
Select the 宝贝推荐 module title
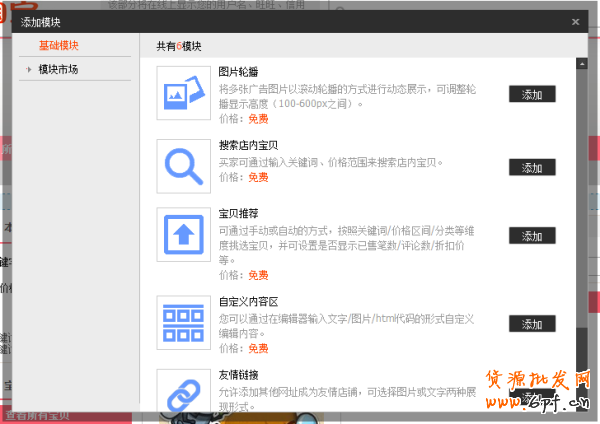[x=239, y=213]
